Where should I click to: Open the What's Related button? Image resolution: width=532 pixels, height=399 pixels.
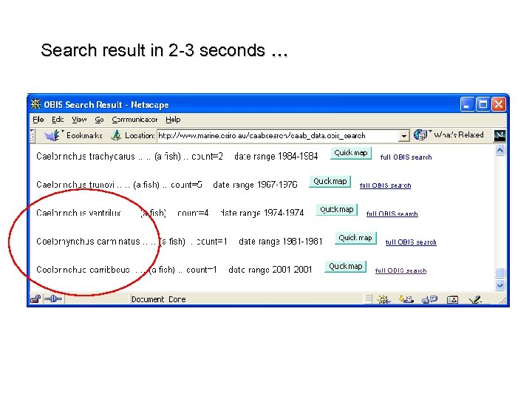tap(449, 134)
